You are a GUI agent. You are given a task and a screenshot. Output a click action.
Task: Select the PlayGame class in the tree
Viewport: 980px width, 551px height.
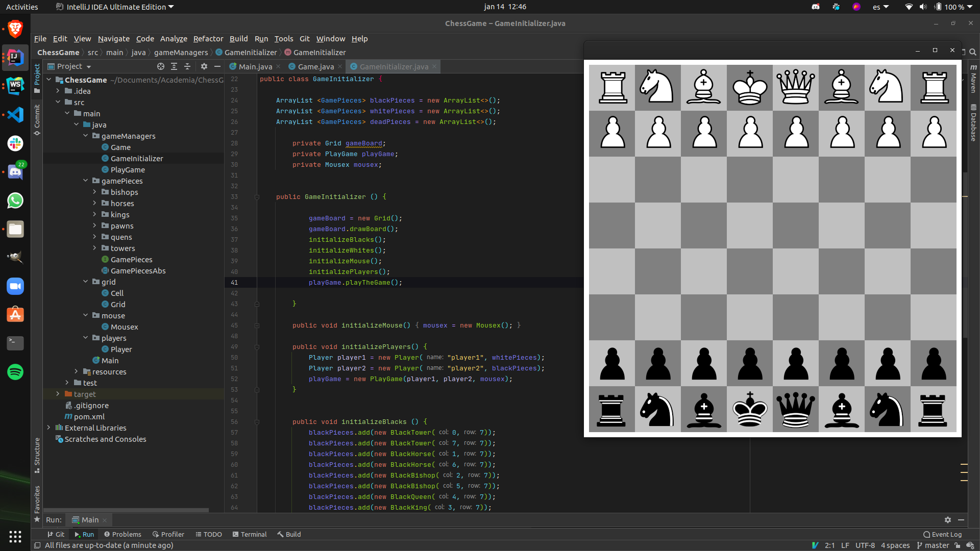click(x=128, y=170)
